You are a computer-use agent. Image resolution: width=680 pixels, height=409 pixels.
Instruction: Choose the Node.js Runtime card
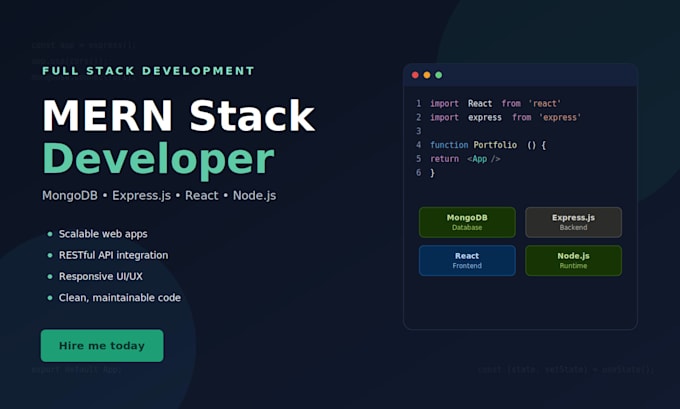573,260
